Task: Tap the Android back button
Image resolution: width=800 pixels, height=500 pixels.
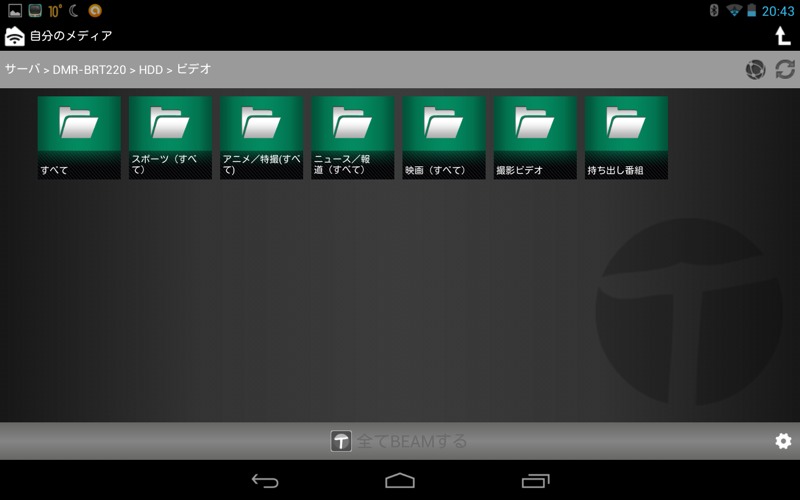Action: [265, 481]
